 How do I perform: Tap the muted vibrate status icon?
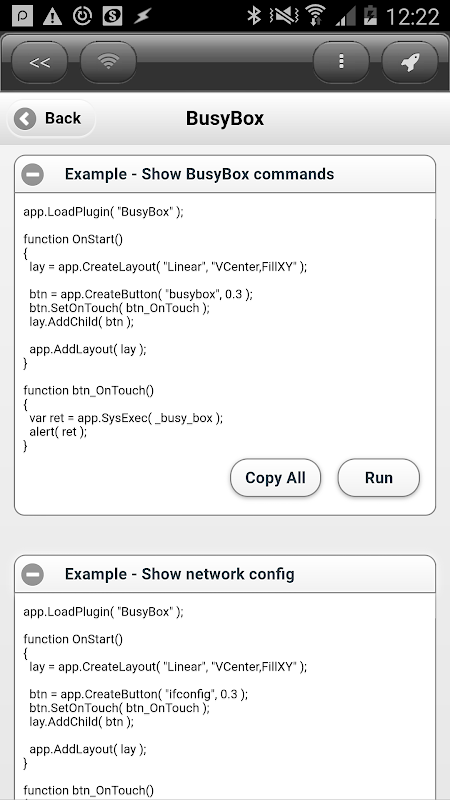(285, 16)
